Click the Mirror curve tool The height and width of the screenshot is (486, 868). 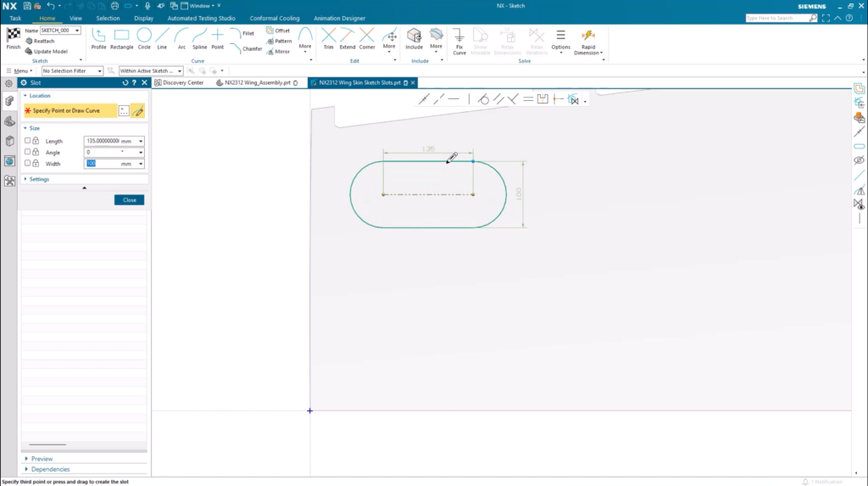pos(278,52)
